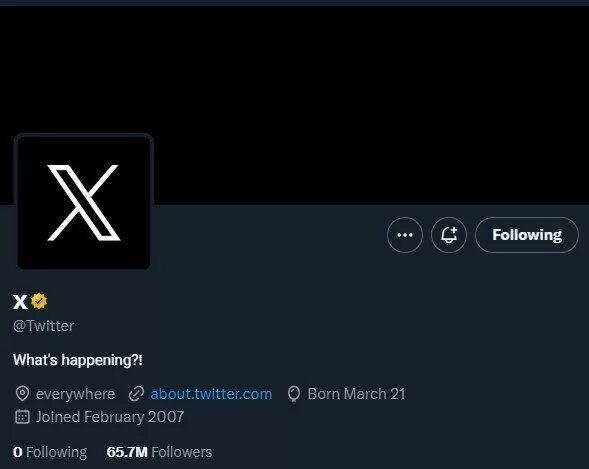Image resolution: width=589 pixels, height=469 pixels.
Task: Click the "Joined February 2007" text
Action: click(110, 417)
